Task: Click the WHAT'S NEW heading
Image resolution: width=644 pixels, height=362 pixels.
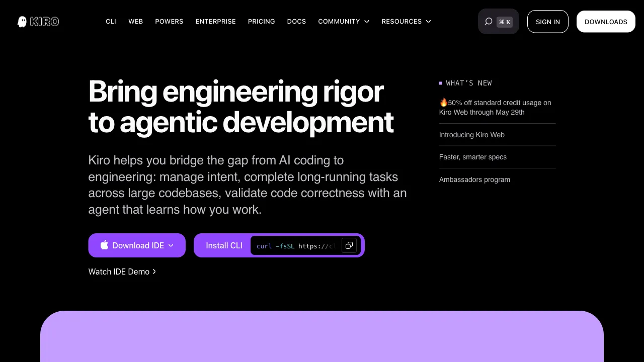Action: 469,83
